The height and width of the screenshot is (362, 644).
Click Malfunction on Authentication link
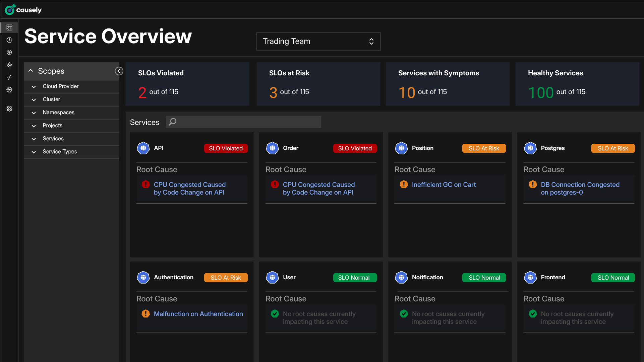[198, 314]
